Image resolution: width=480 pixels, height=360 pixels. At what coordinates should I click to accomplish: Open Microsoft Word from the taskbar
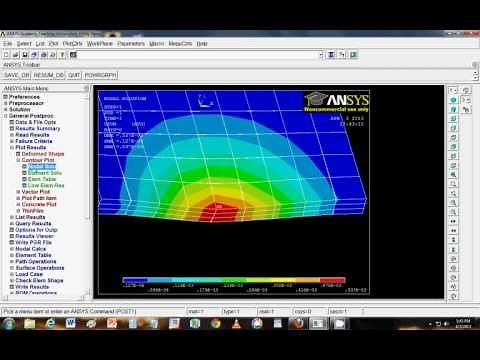[x=70, y=323]
